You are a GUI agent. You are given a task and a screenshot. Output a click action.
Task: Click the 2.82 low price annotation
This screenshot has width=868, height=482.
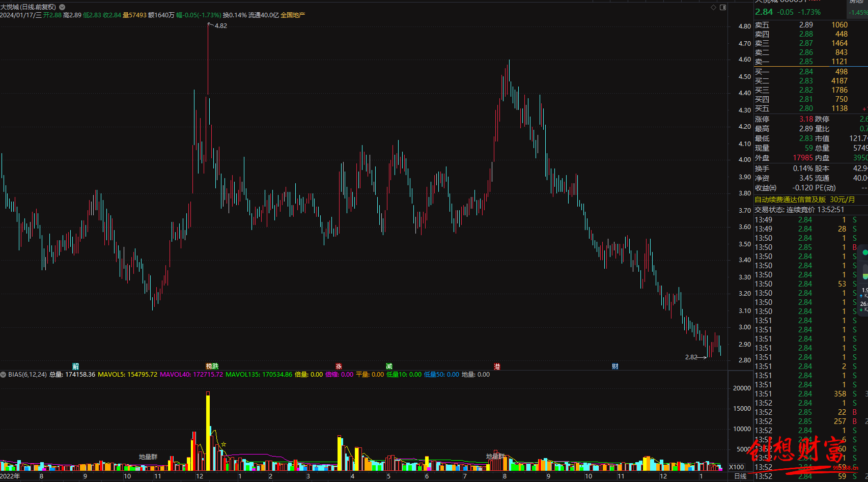tap(691, 357)
